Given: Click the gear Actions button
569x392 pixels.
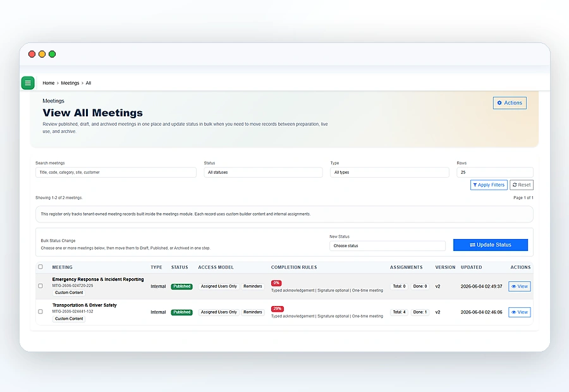Looking at the screenshot, I should click(510, 102).
